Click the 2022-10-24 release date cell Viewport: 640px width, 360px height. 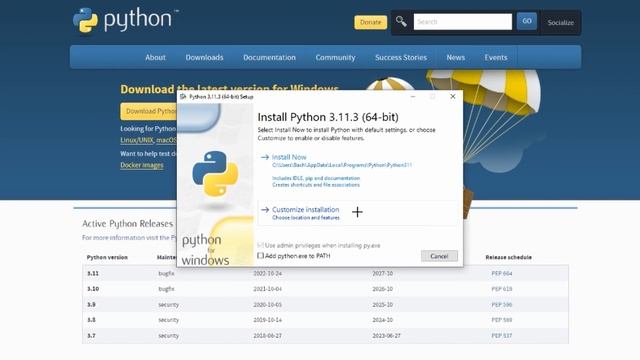pos(267,273)
